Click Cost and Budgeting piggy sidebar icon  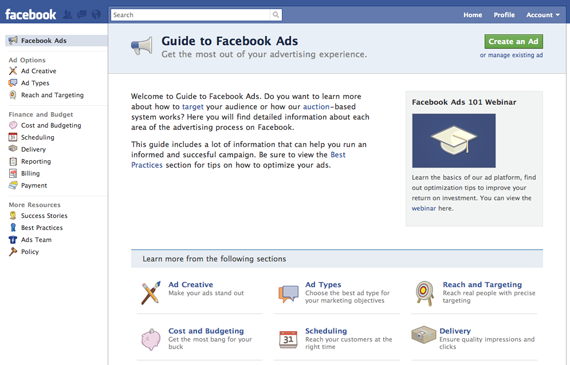pos(13,125)
